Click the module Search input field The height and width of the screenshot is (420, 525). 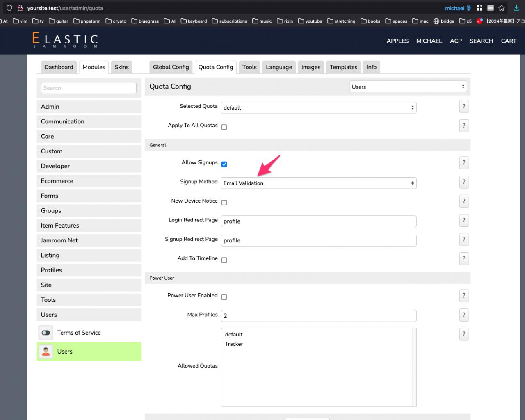(89, 88)
